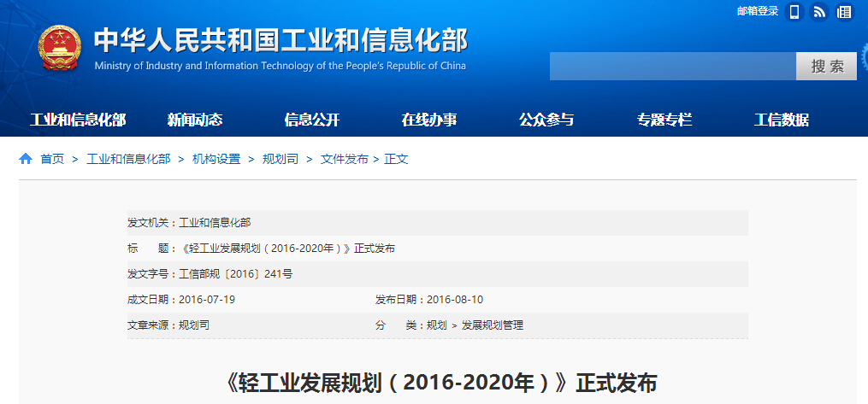Click the 发文机关：工业和信息化部 row
This screenshot has width=868, height=404.
[437, 223]
